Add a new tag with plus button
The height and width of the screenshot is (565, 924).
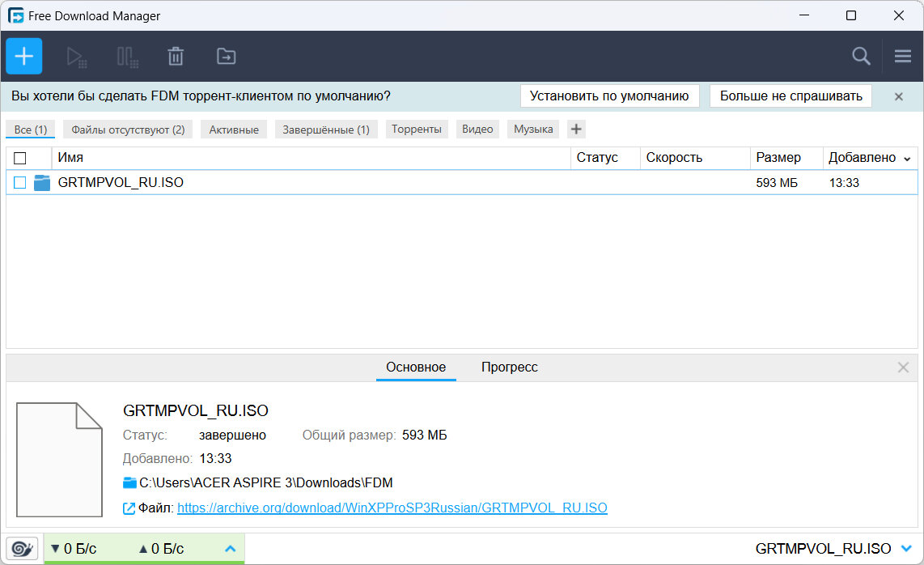point(576,130)
